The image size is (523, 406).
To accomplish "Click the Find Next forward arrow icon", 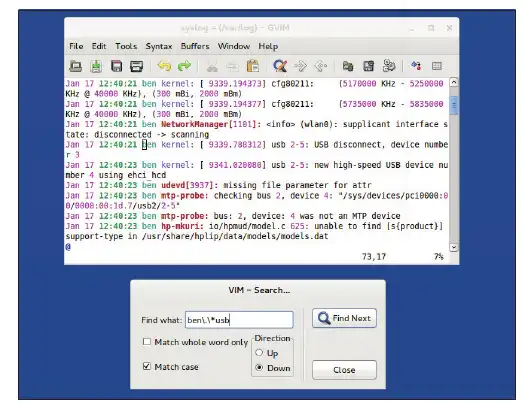I will pos(300,66).
